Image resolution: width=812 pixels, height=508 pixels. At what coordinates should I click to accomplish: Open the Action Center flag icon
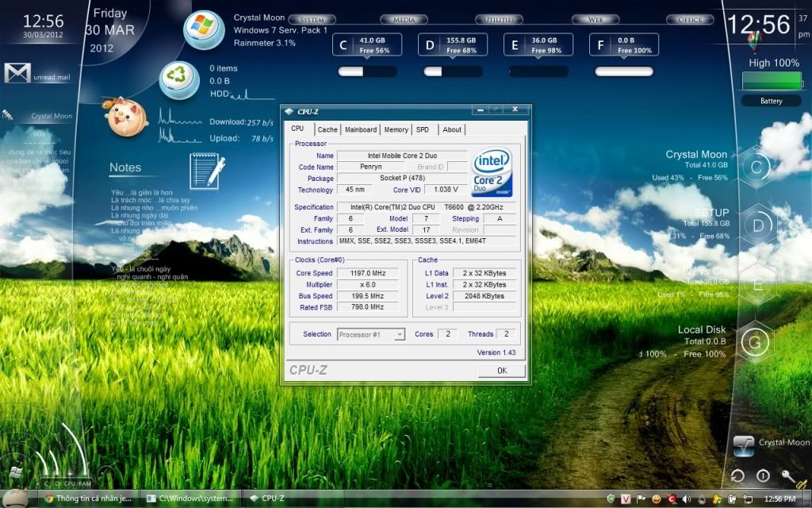click(x=641, y=498)
